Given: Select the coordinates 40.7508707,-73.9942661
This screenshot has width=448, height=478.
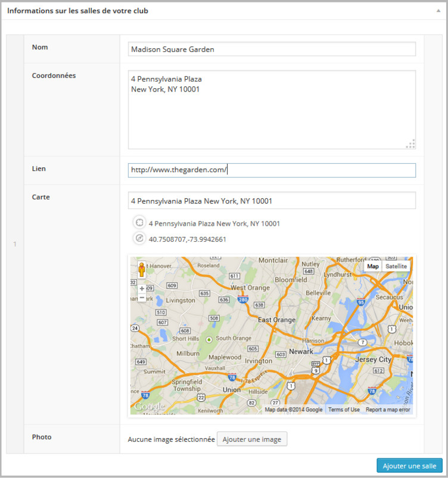Looking at the screenshot, I should (188, 239).
